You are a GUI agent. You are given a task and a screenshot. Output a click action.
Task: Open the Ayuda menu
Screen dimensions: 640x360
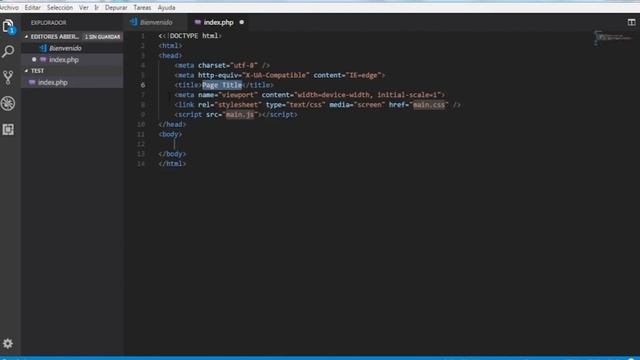pyautogui.click(x=167, y=7)
